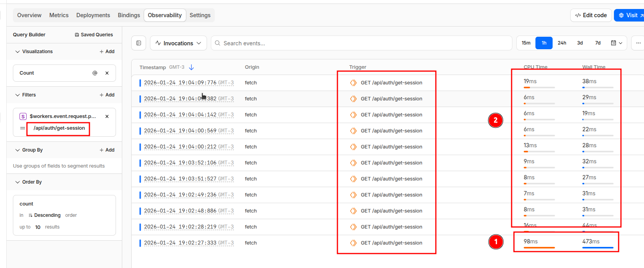Add a new visualization

pyautogui.click(x=107, y=52)
